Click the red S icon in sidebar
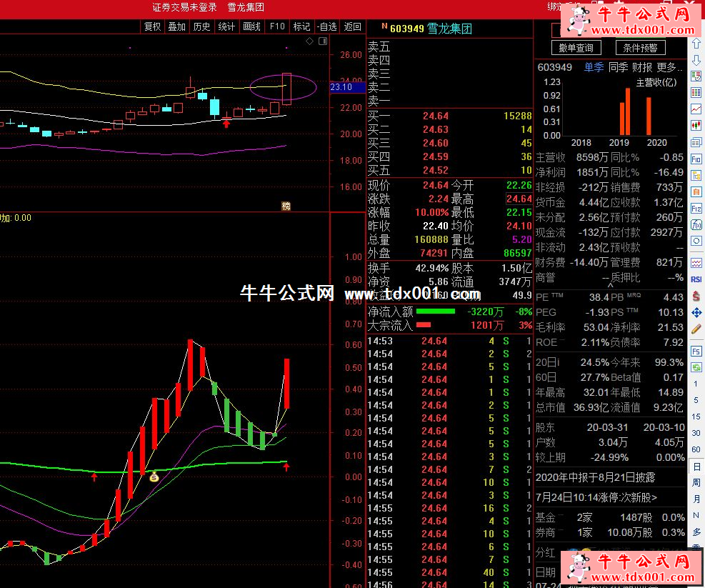Screen dimensions: 705x588 click(696, 296)
